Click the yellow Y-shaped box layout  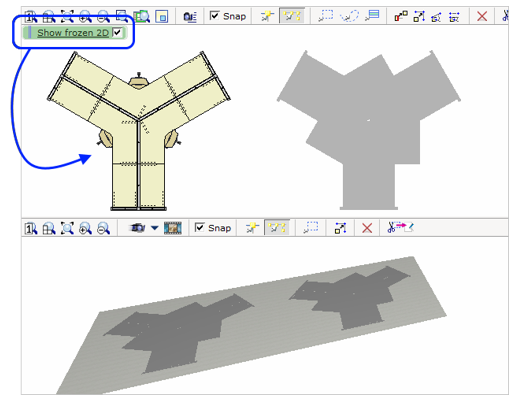138,131
